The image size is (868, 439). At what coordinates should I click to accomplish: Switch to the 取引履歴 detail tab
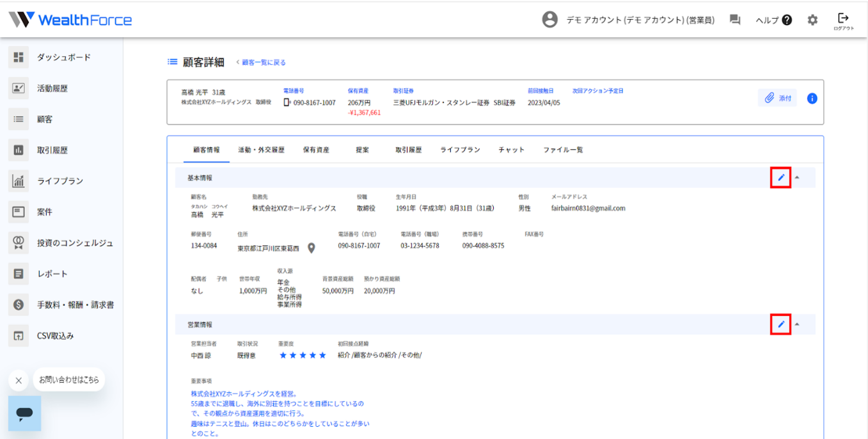pyautogui.click(x=408, y=150)
